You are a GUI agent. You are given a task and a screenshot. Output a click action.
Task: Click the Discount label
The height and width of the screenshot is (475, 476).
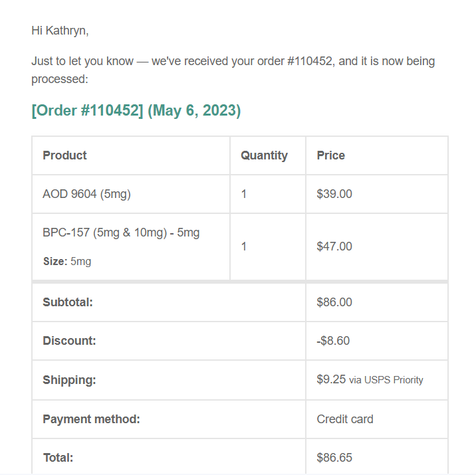coord(69,341)
